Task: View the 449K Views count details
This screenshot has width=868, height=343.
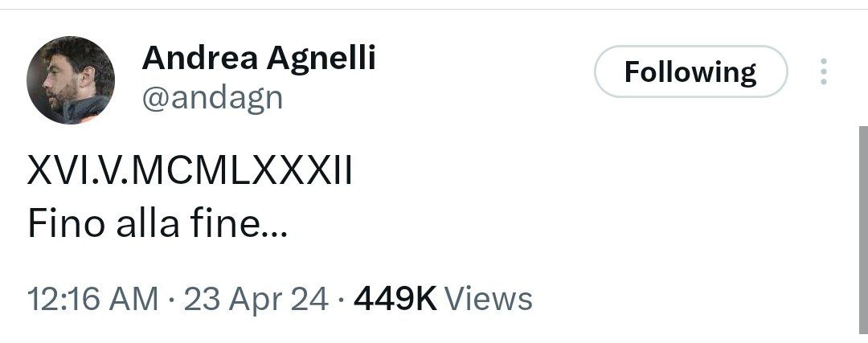Action: 443,299
